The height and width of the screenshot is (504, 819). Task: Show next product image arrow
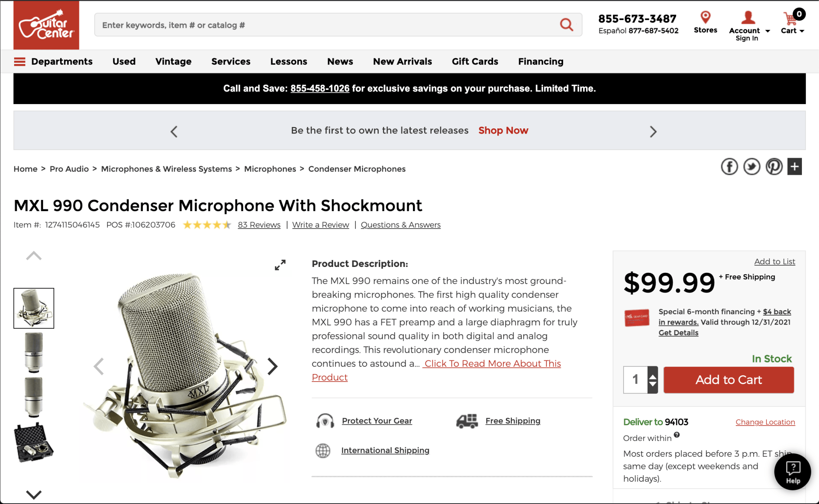272,366
